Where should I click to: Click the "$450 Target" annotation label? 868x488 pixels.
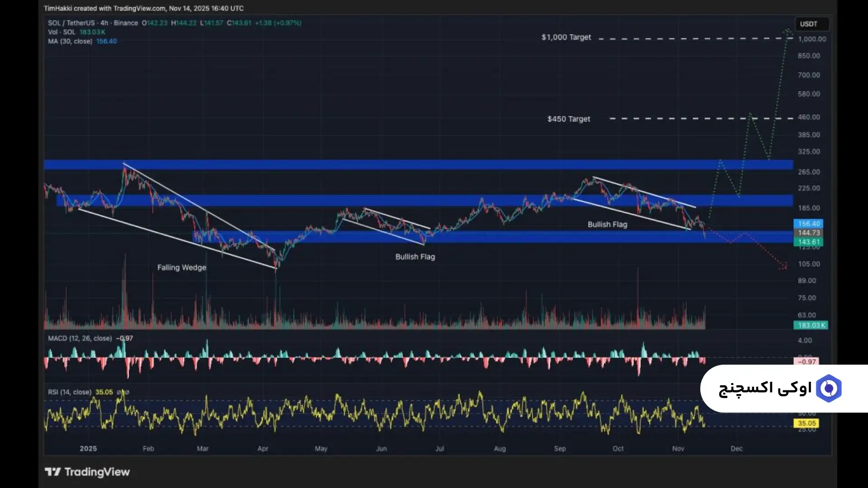click(568, 119)
